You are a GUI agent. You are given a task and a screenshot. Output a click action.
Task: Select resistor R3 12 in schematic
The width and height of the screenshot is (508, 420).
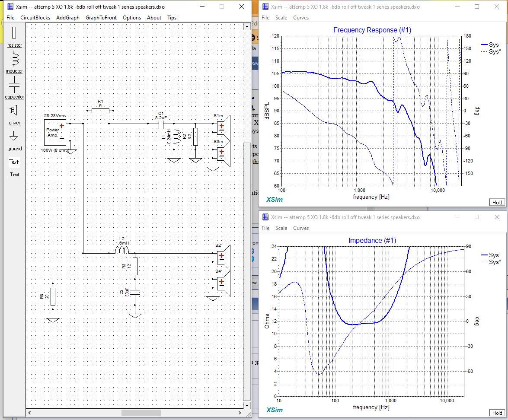point(135,266)
